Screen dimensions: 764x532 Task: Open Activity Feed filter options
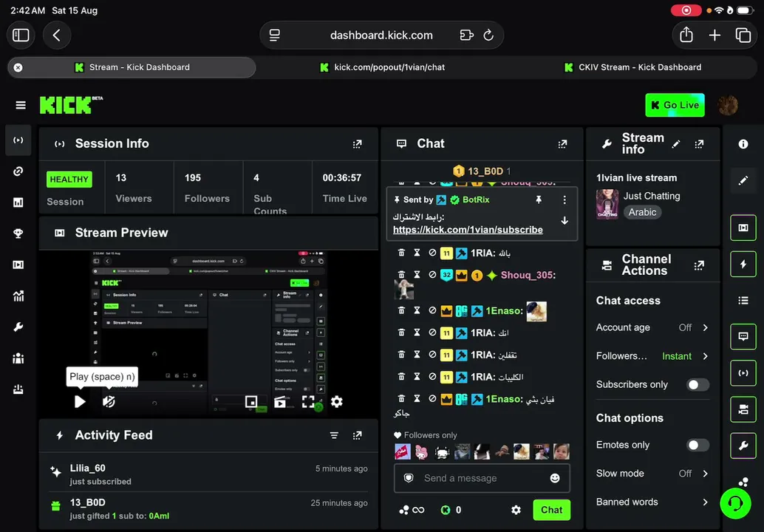[x=334, y=435]
